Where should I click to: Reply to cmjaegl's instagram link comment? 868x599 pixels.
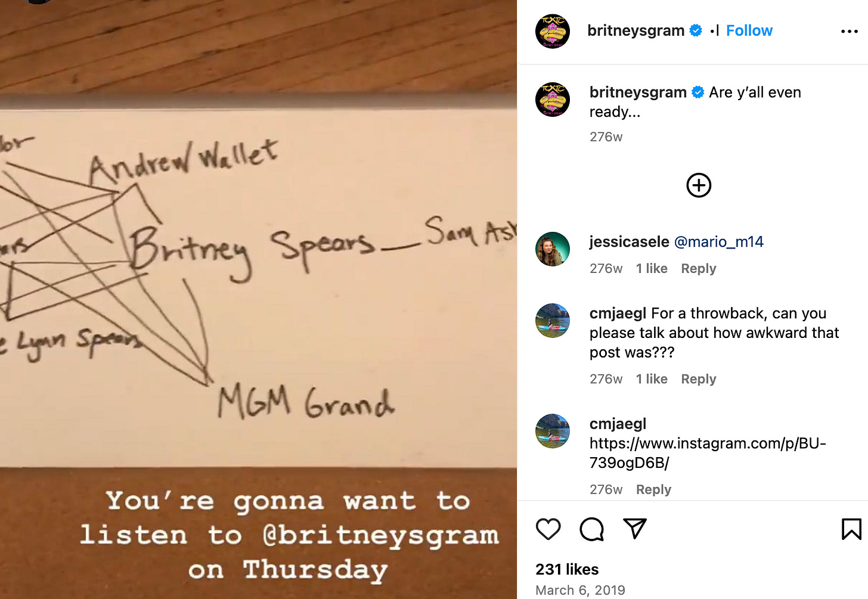point(653,489)
